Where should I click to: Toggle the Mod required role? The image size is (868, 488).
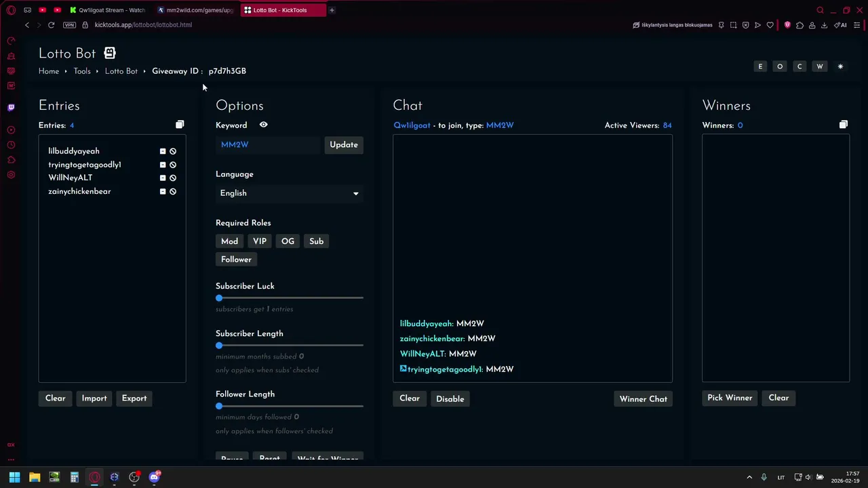click(229, 241)
